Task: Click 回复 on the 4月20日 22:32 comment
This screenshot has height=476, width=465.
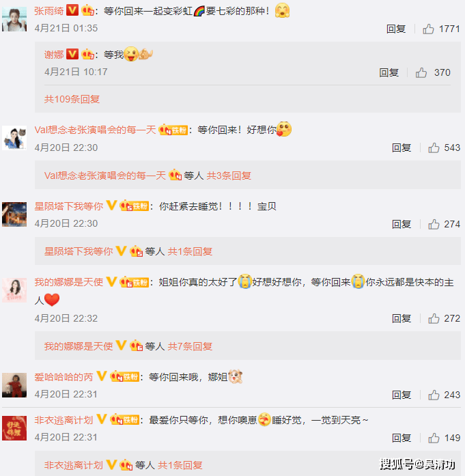Action: pyautogui.click(x=401, y=318)
